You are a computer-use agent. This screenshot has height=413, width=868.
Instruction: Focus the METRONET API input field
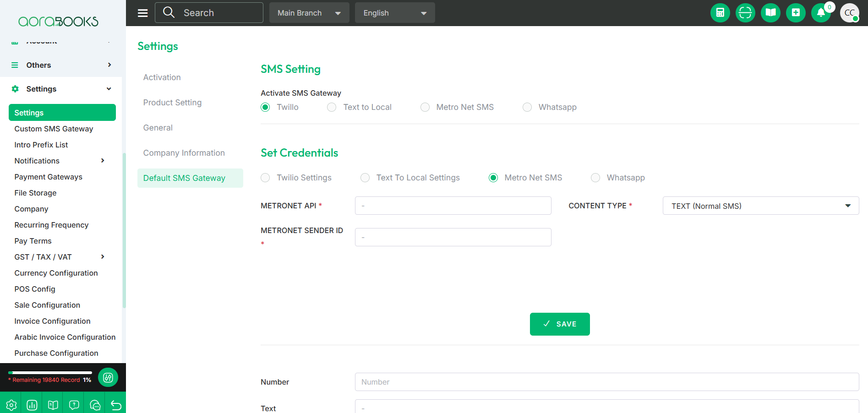[453, 206]
